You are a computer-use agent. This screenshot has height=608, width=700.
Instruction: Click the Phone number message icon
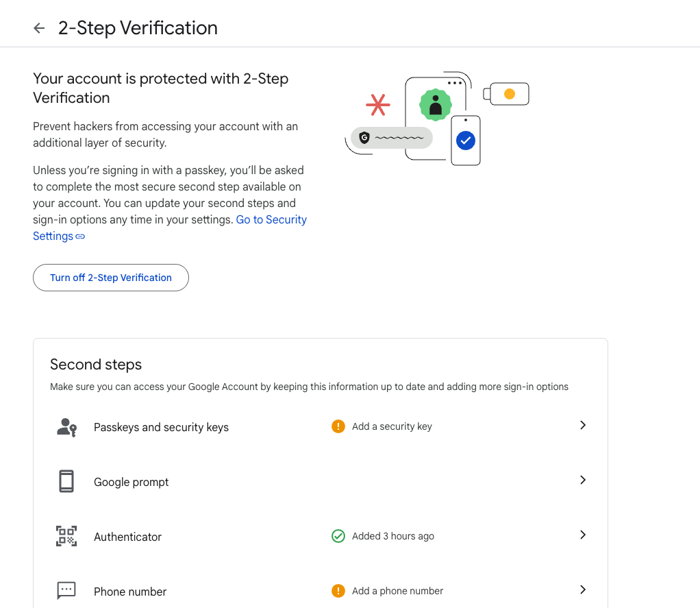coord(66,591)
